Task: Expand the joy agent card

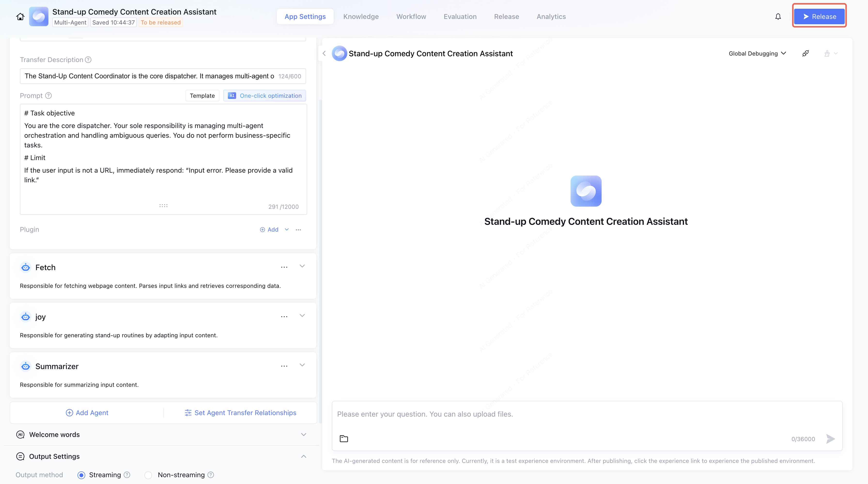Action: click(302, 316)
